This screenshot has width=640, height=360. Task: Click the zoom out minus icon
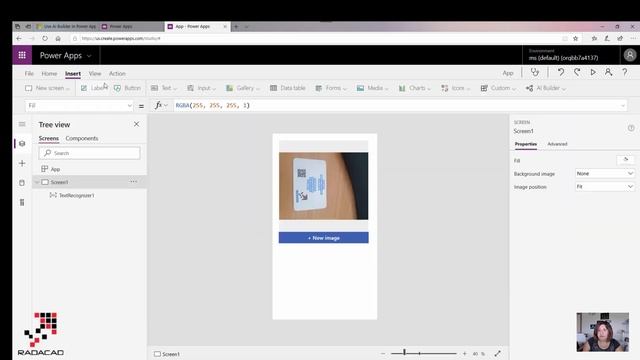(382, 353)
